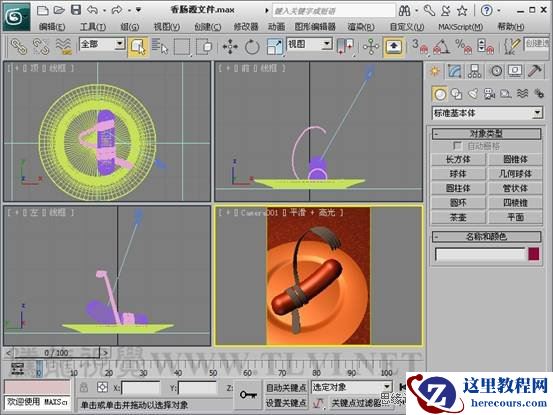
Task: Toggle the 3D Snaps button
Action: (x=420, y=47)
